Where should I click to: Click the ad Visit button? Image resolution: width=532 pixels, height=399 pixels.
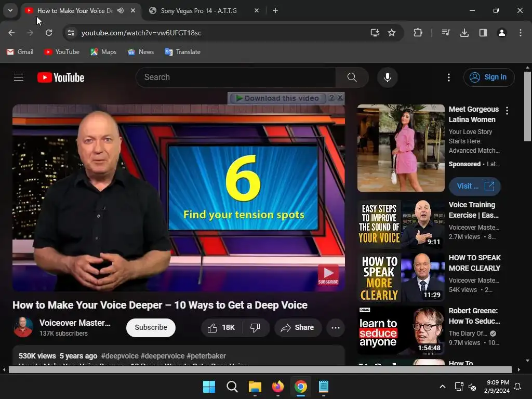(475, 187)
